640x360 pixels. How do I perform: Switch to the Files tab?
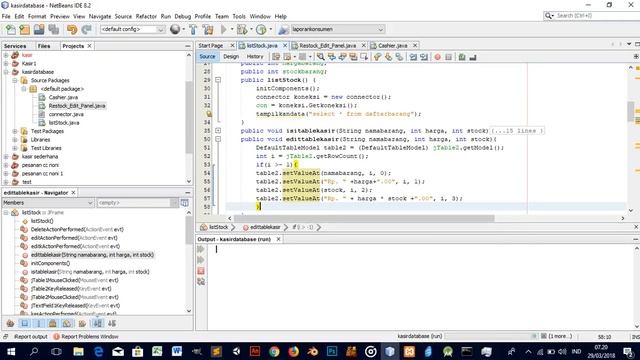[44, 46]
